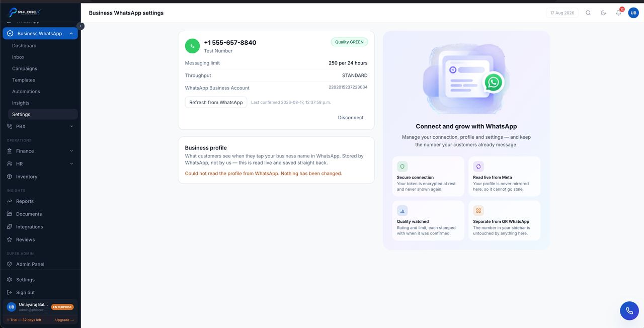Collapse the sidebar with the arrow button
The width and height of the screenshot is (644, 328).
click(x=80, y=26)
